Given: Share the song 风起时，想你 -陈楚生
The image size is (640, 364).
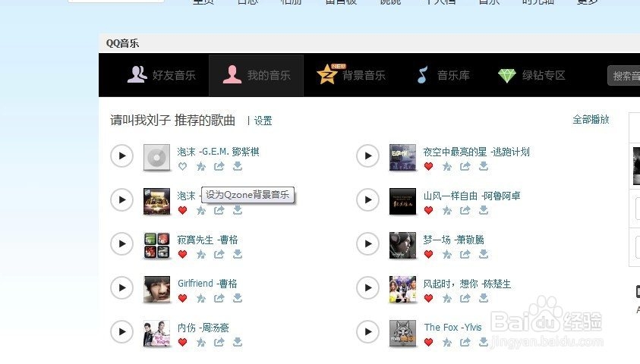Looking at the screenshot, I should (465, 298).
